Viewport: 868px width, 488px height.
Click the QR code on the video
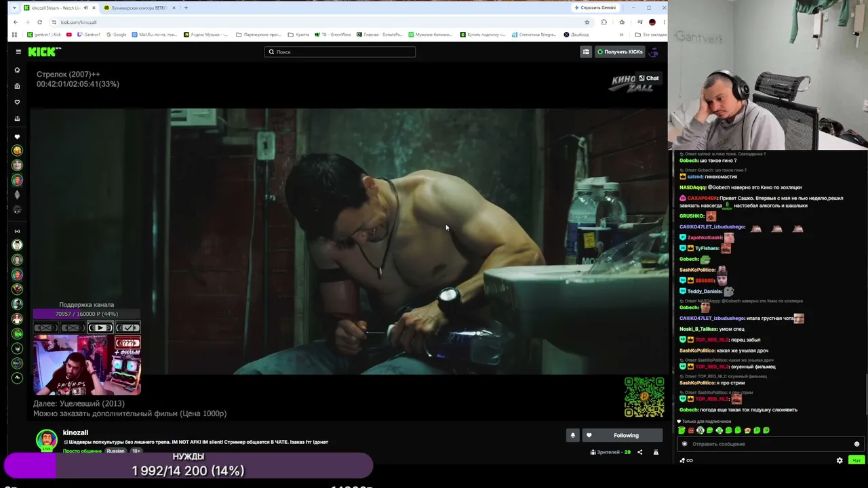click(644, 397)
